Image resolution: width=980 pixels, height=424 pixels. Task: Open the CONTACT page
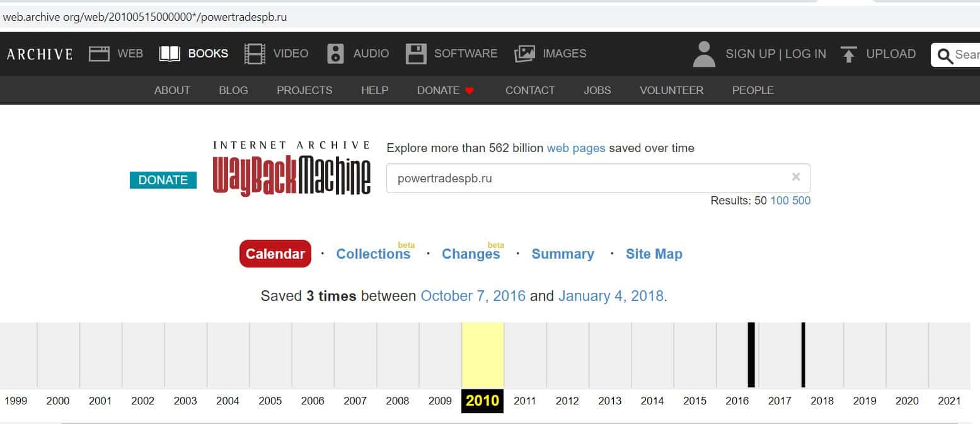[x=530, y=90]
